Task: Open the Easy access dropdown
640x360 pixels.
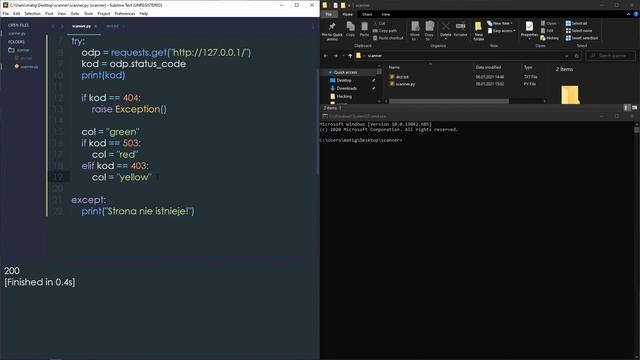Action: (x=501, y=31)
